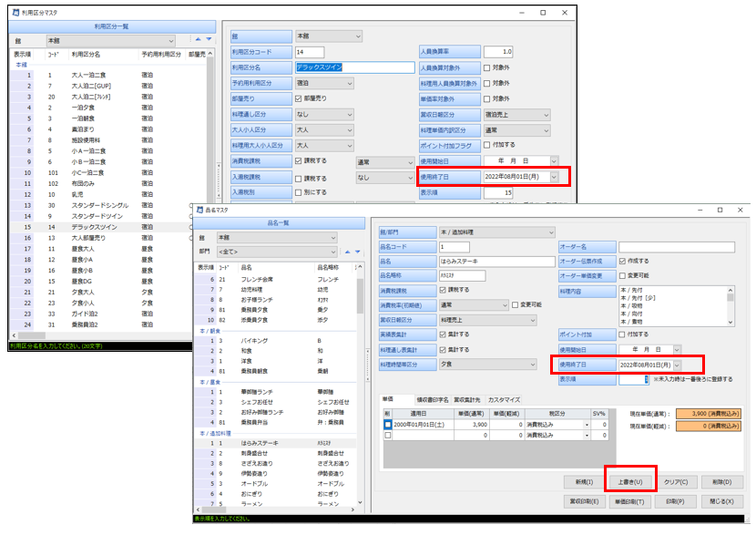The height and width of the screenshot is (535, 756).
Task: Toggle the 部屋売り checkbox
Action: (300, 98)
